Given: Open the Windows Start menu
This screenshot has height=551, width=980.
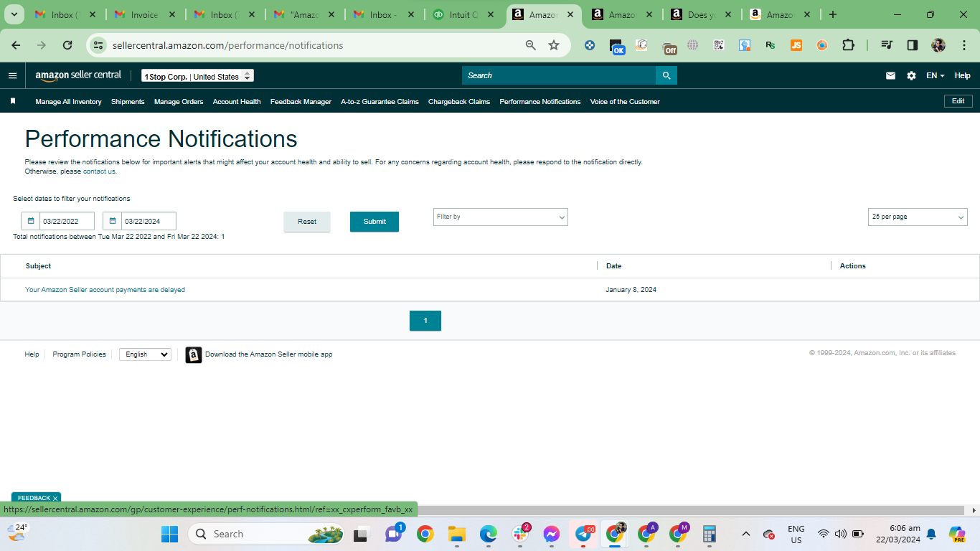Looking at the screenshot, I should 169,534.
